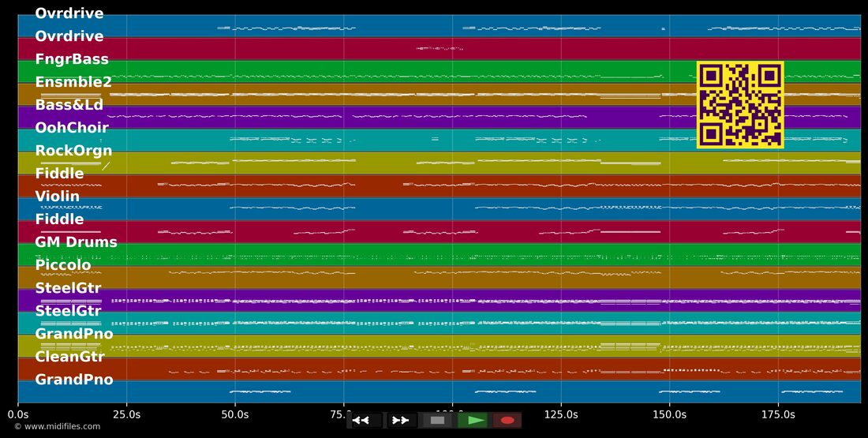Select the bottom GrandPno track label
The height and width of the screenshot is (438, 868).
point(74,380)
